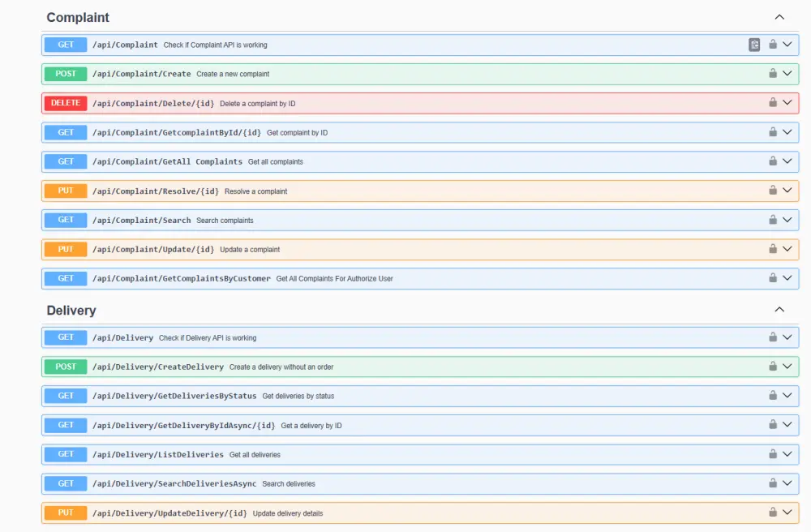Screen dimensions: 811x532
Task: Collapse the Complaint section using its chevron
Action: 779,16
